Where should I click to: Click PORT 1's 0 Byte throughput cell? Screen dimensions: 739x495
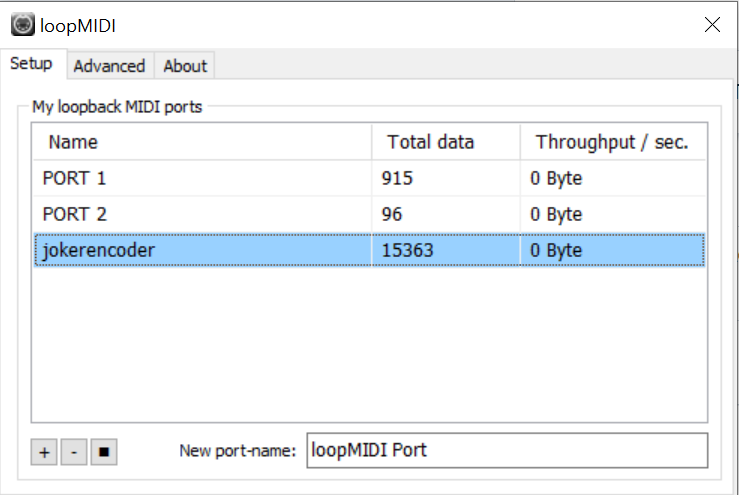coord(613,178)
